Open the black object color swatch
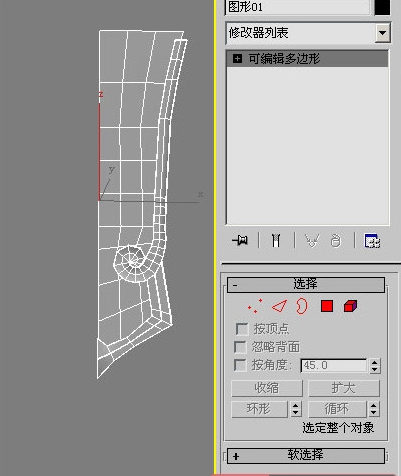401x476 pixels. pyautogui.click(x=382, y=7)
